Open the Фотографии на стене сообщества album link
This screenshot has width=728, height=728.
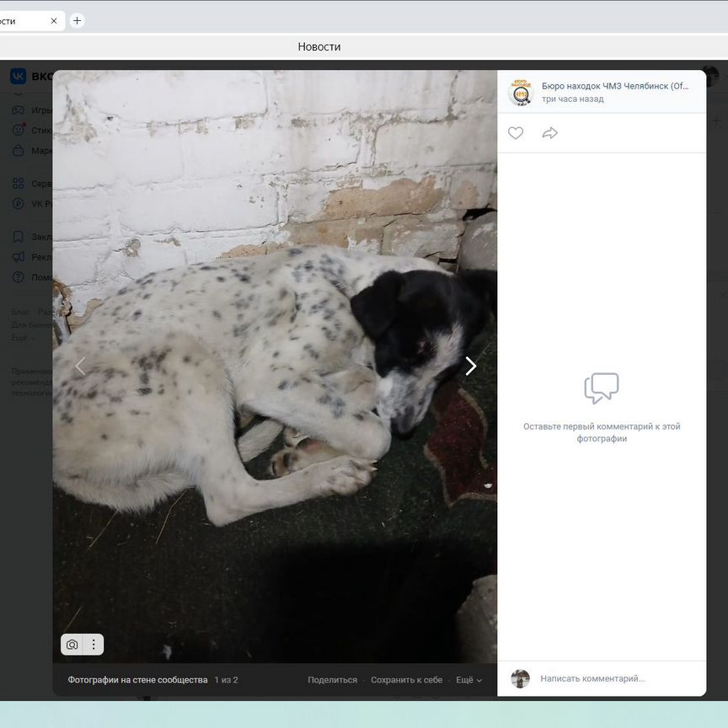click(137, 680)
